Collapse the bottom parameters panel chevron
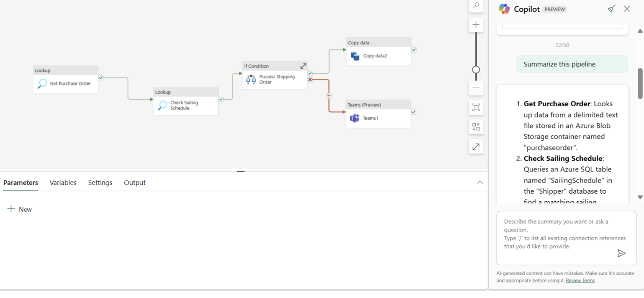 pos(480,182)
